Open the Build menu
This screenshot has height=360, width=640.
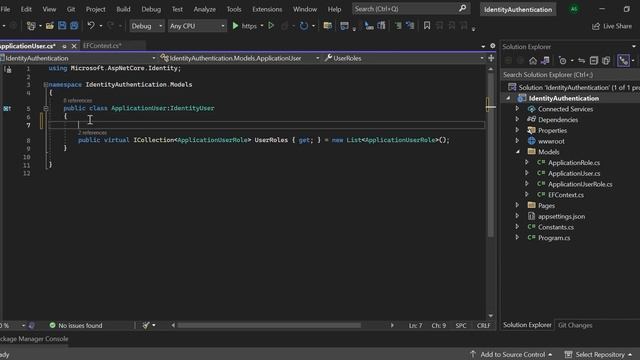coord(123,9)
